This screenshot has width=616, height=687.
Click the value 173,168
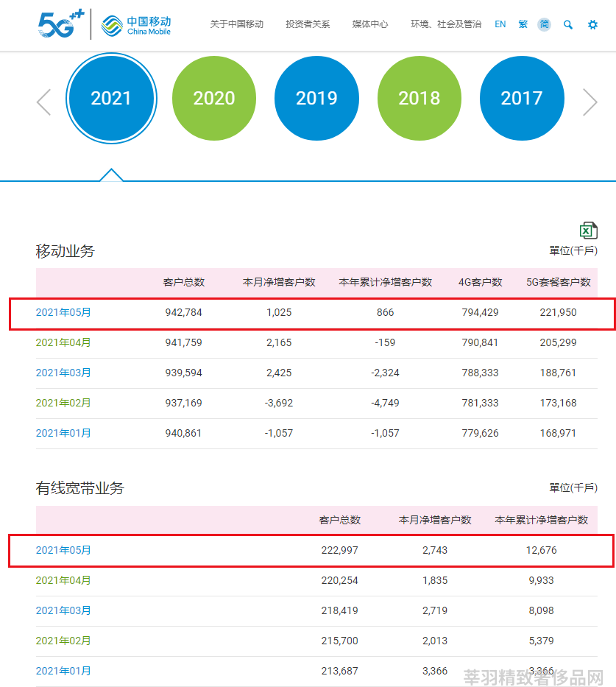click(x=558, y=403)
